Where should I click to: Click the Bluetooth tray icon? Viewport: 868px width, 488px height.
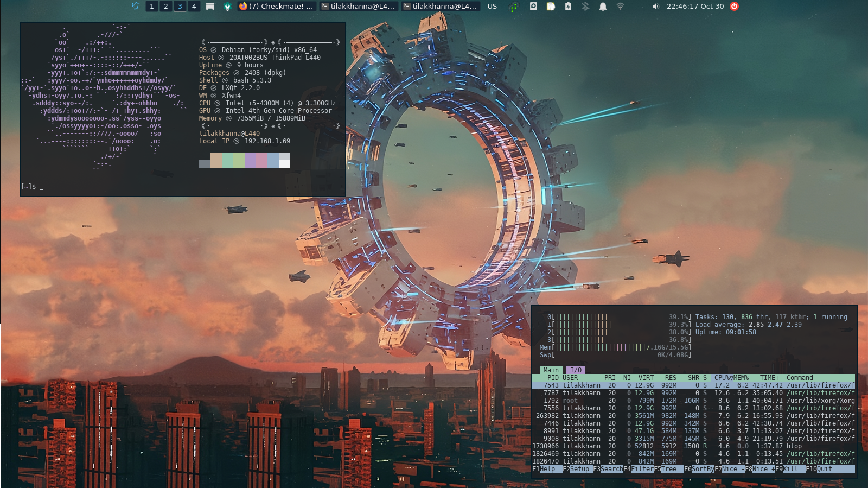(585, 7)
